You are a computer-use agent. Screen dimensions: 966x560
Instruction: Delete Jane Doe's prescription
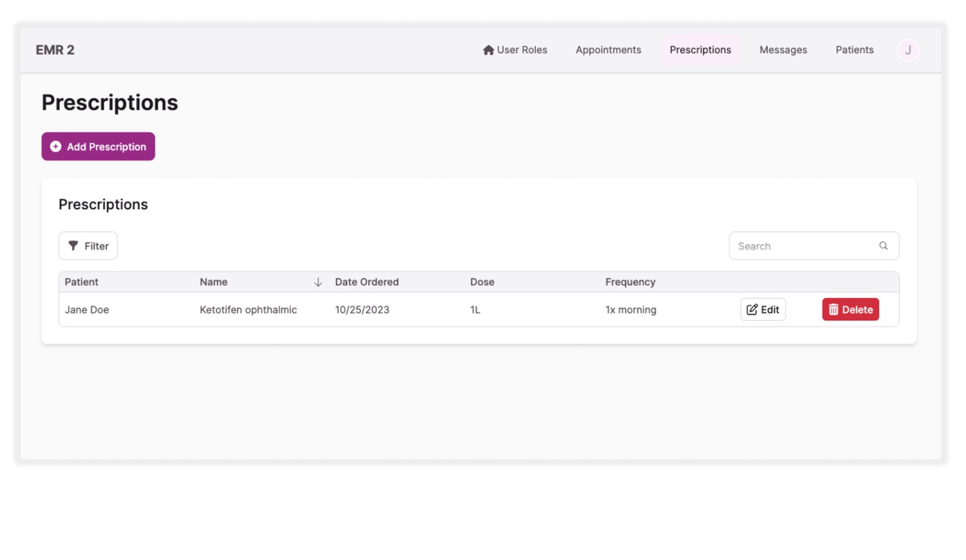point(850,310)
